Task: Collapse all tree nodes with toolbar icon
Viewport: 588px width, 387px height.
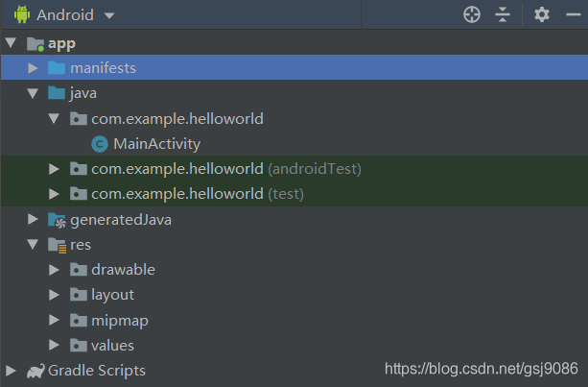Action: tap(503, 15)
